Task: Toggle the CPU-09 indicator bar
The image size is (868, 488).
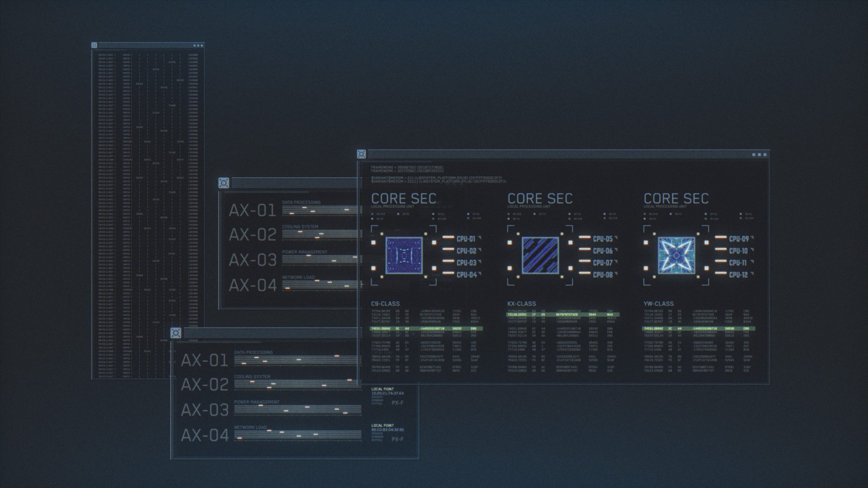Action: 721,238
